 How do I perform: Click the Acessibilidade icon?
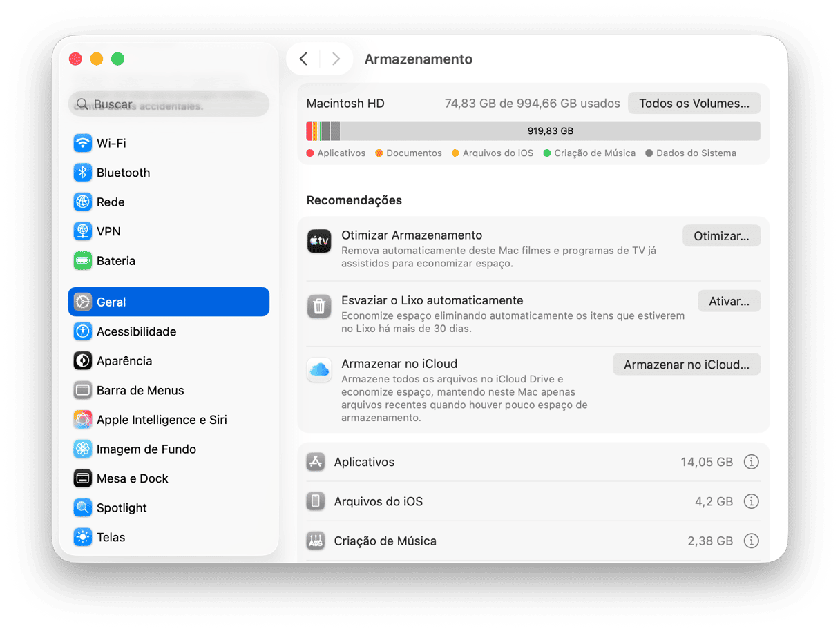(83, 331)
